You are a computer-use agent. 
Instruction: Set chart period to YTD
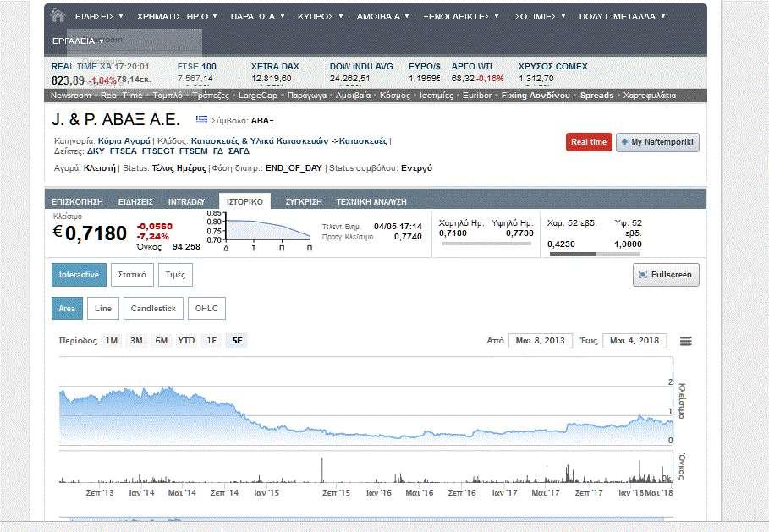(186, 341)
